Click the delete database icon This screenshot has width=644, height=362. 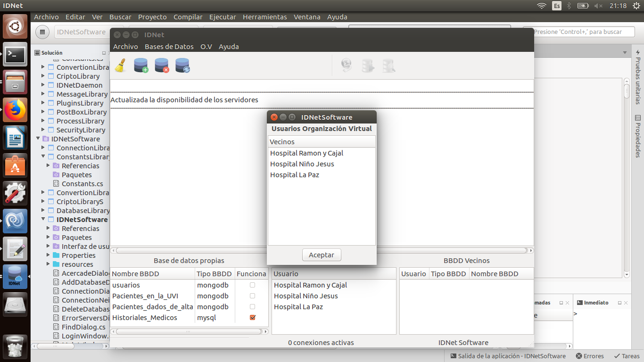click(x=162, y=66)
